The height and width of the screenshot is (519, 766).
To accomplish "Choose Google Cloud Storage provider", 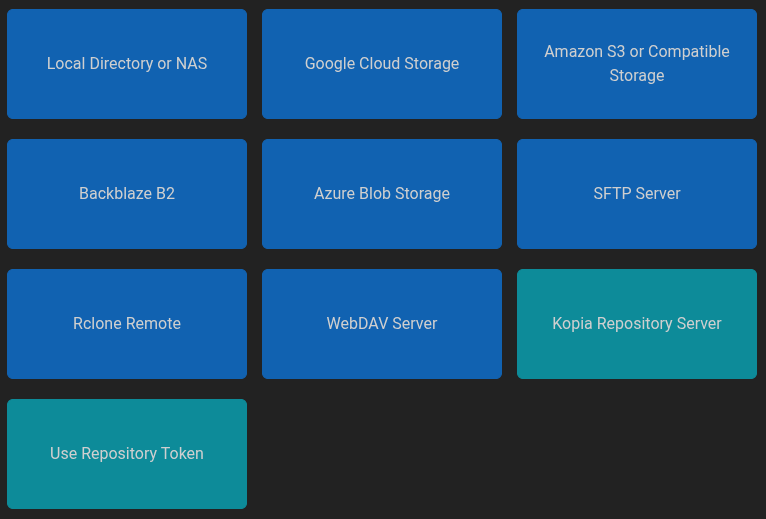I will pyautogui.click(x=382, y=64).
